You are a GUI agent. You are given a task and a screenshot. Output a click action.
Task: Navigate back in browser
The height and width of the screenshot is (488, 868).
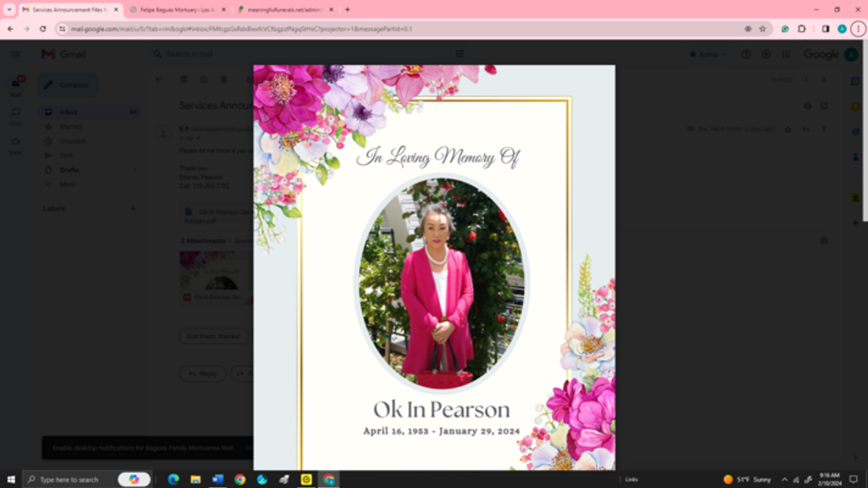click(10, 29)
